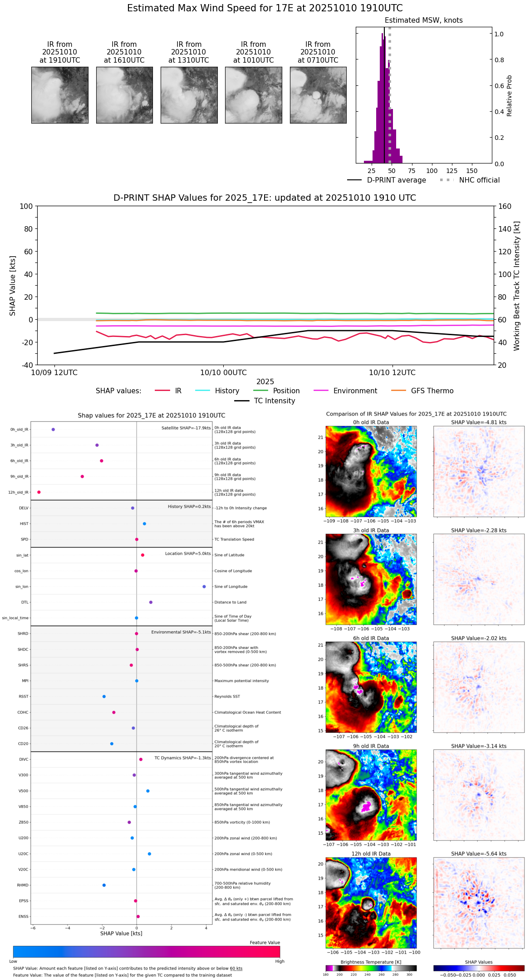Open the 0h old IR Data image
The width and height of the screenshot is (530, 980).
tap(371, 471)
